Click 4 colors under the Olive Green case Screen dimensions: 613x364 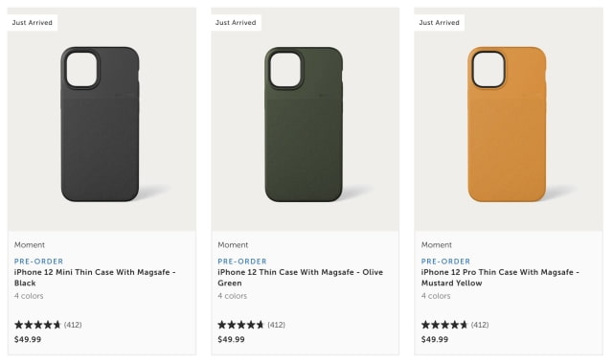(232, 296)
